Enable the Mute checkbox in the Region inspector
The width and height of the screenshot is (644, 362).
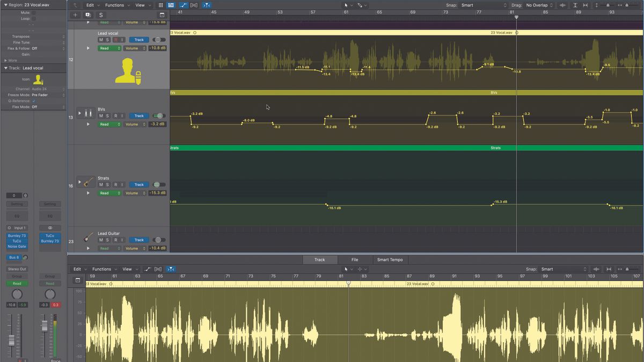pos(33,12)
